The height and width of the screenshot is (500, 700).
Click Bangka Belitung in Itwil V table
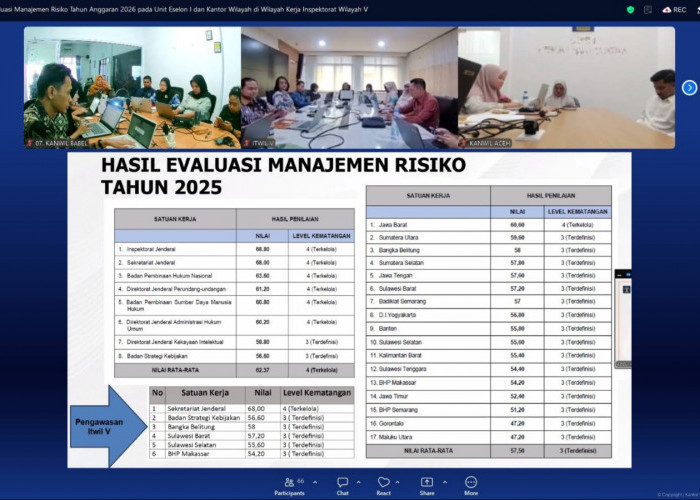[191, 427]
